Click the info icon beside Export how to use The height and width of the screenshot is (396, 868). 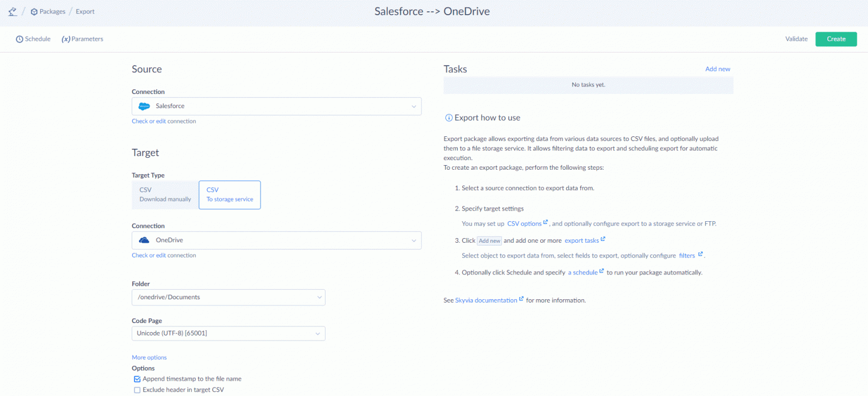click(449, 118)
